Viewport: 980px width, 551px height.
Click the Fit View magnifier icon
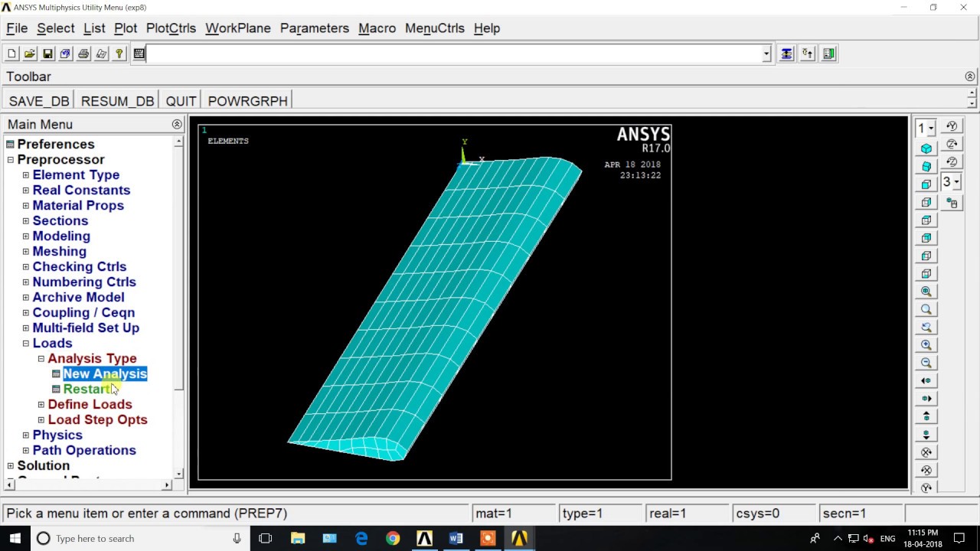point(926,292)
